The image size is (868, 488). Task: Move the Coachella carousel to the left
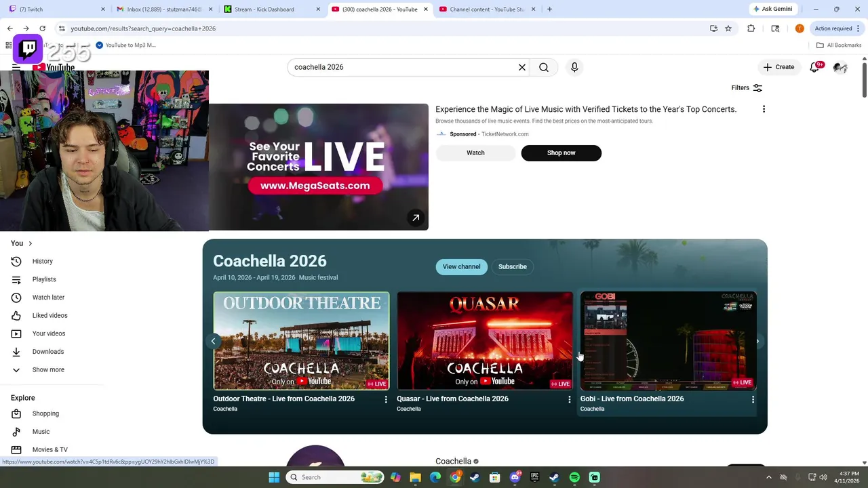point(213,341)
